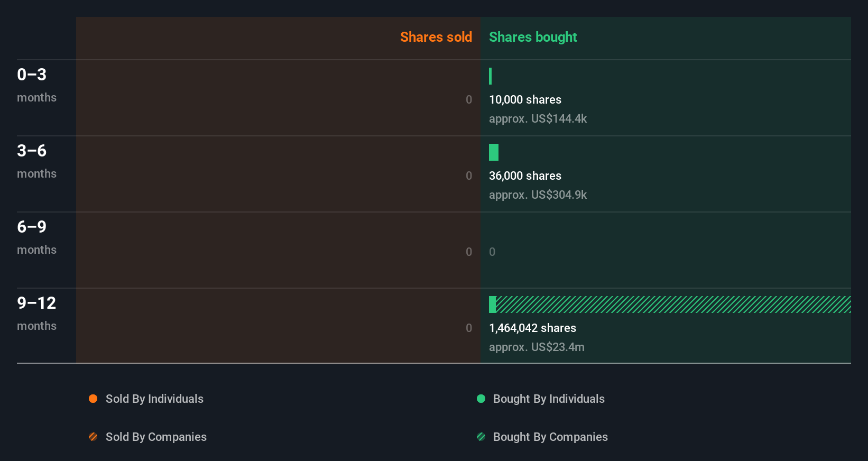Click the 0–3 months green bar
The image size is (868, 461).
(x=491, y=76)
